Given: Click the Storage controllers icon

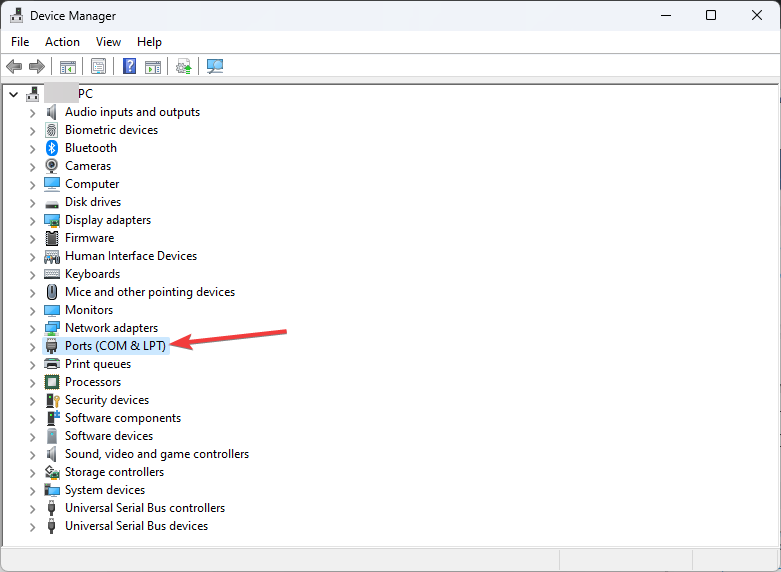Looking at the screenshot, I should click(52, 472).
